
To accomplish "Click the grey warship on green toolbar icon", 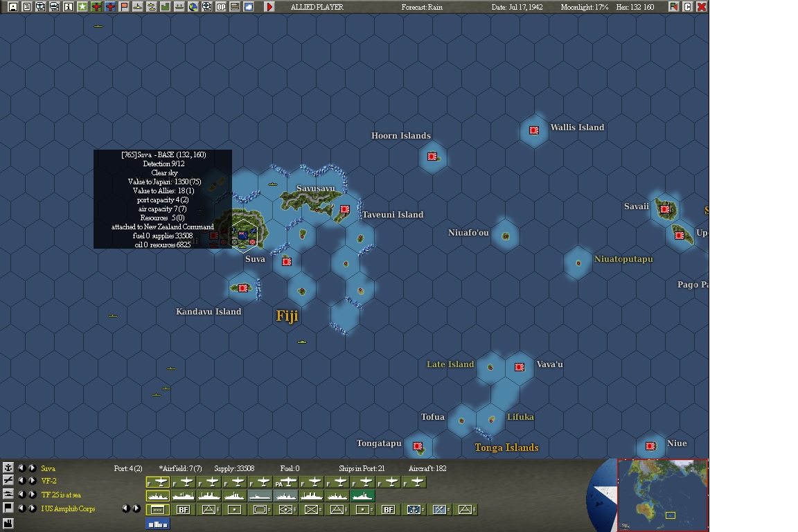I will click(179, 7).
